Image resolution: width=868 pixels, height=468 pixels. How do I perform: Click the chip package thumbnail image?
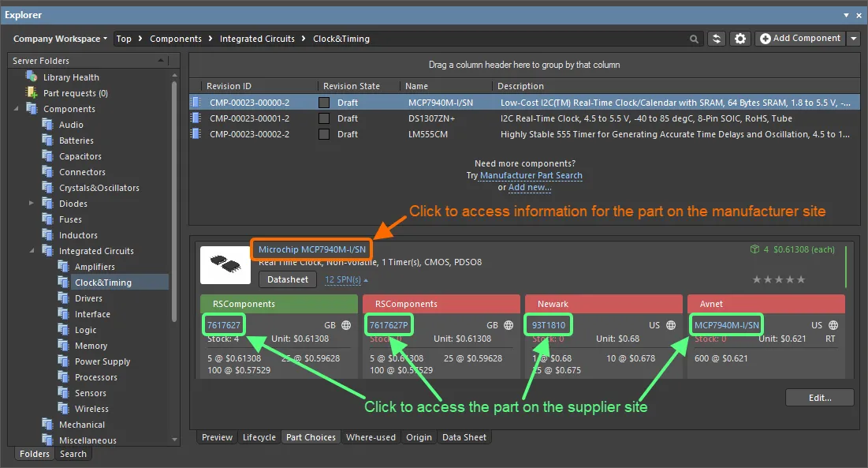click(x=225, y=264)
